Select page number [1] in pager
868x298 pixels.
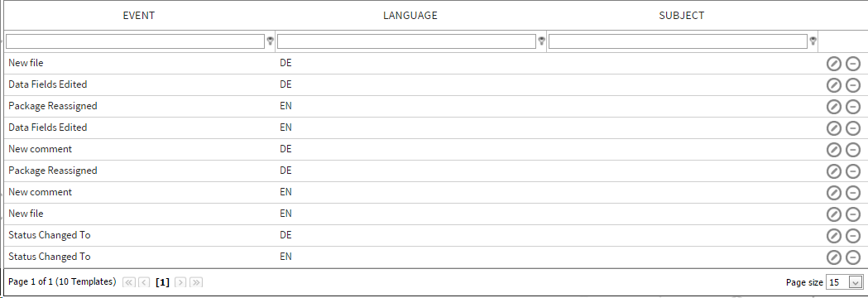pyautogui.click(x=162, y=282)
